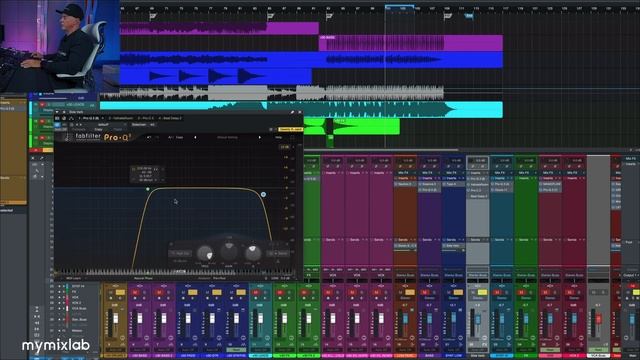The width and height of the screenshot is (640, 360).
Task: Select the blue high-cut EQ band node
Action: tap(263, 195)
